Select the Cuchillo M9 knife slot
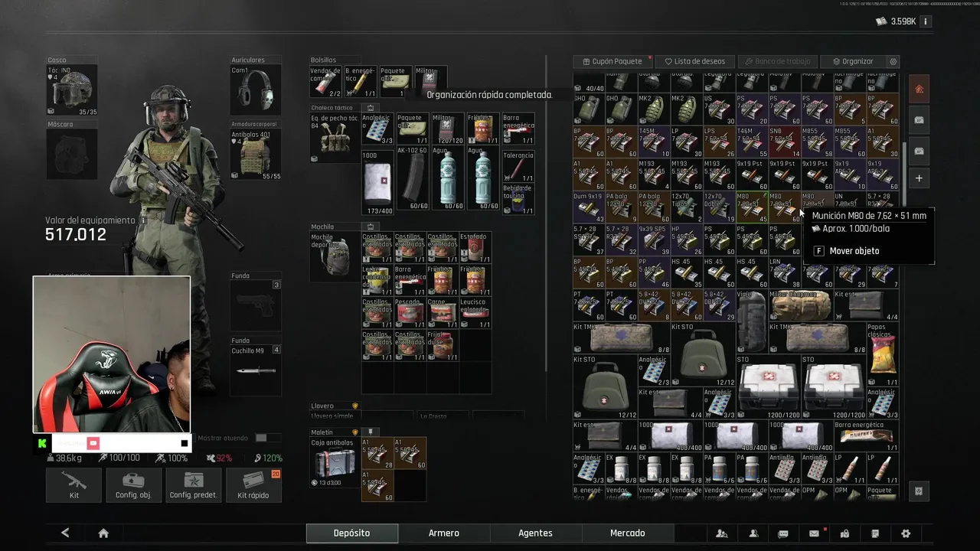 [256, 371]
